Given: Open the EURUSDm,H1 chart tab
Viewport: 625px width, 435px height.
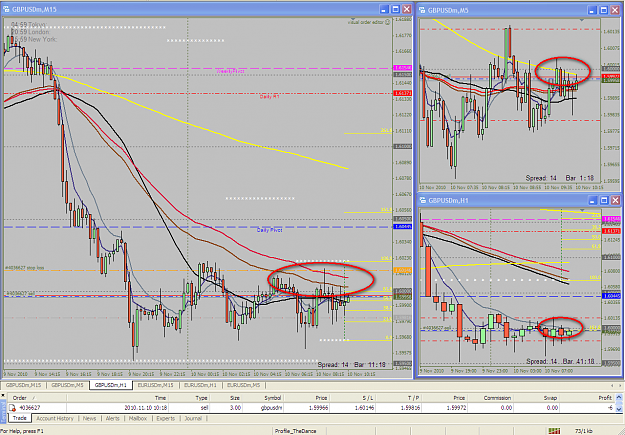Looking at the screenshot, I should tap(200, 385).
